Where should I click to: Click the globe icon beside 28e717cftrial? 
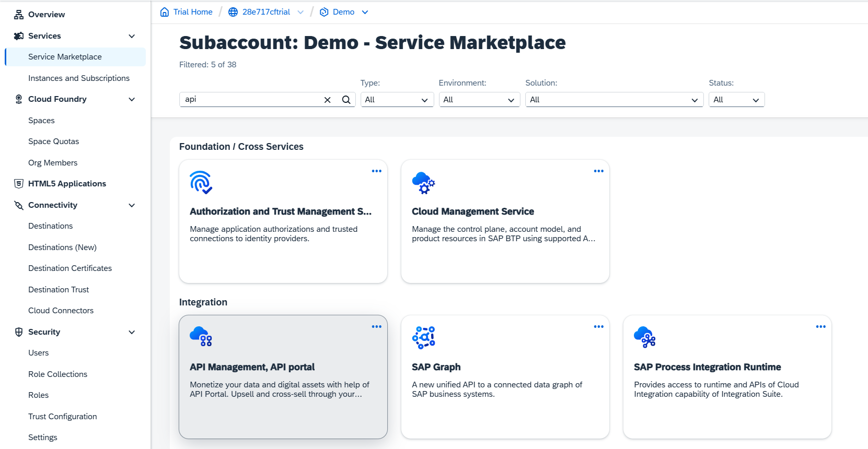point(233,12)
